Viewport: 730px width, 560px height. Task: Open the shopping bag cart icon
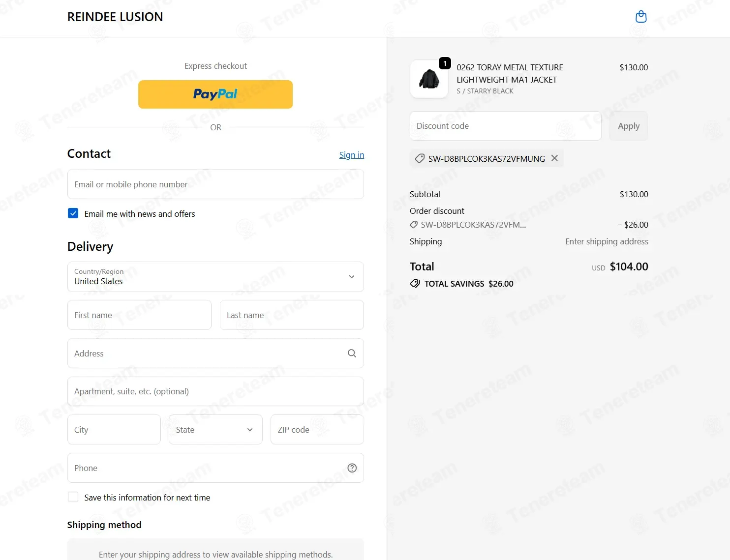point(641,17)
